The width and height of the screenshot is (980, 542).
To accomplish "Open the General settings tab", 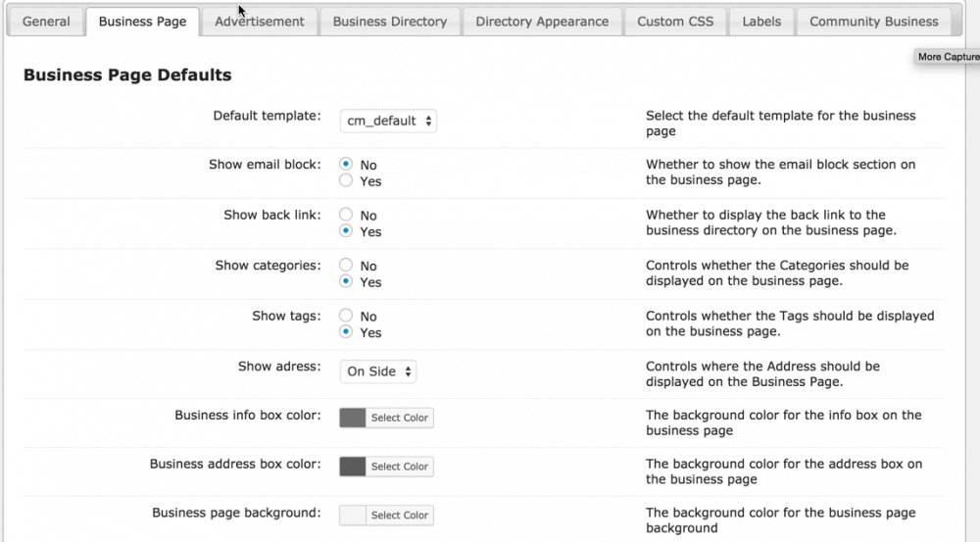I will coord(46,21).
